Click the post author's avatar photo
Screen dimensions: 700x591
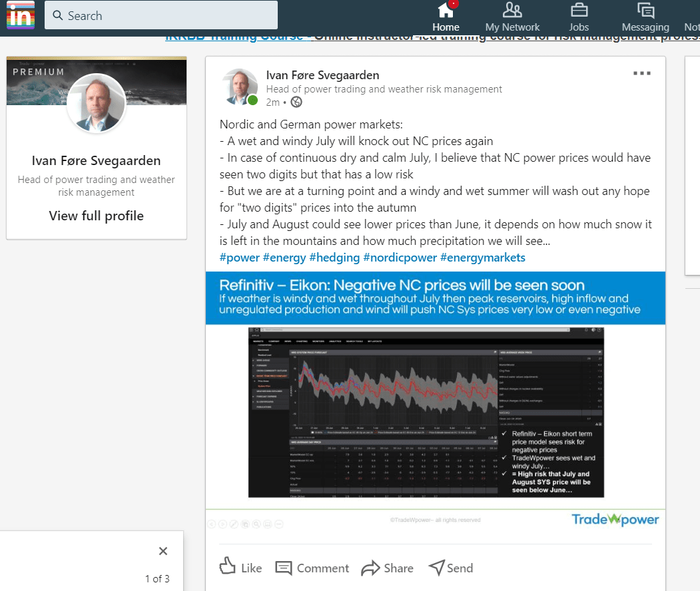pyautogui.click(x=240, y=87)
